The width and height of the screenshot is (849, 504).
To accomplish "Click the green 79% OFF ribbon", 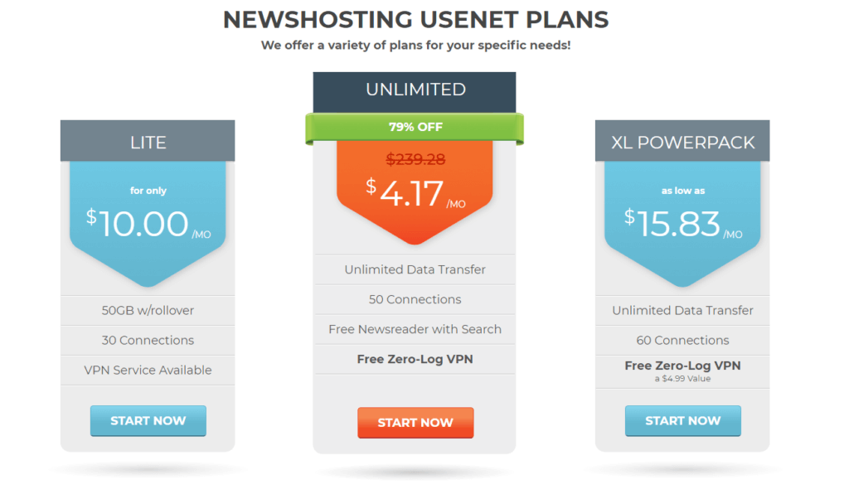I will pos(415,127).
